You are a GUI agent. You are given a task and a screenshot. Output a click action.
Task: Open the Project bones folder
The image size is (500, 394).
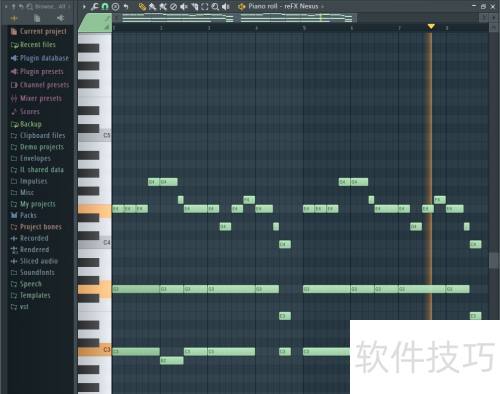pos(36,227)
